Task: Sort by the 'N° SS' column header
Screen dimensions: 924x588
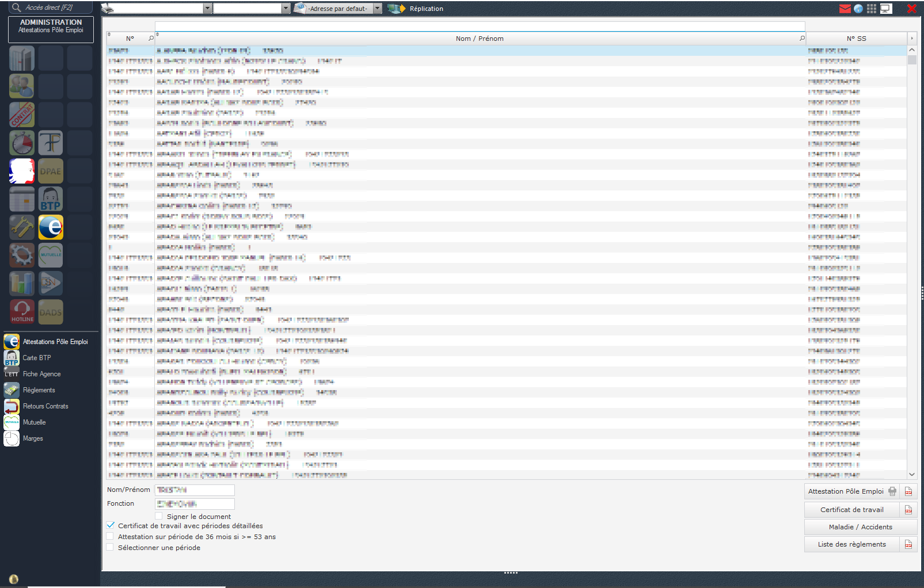Action: click(x=856, y=39)
